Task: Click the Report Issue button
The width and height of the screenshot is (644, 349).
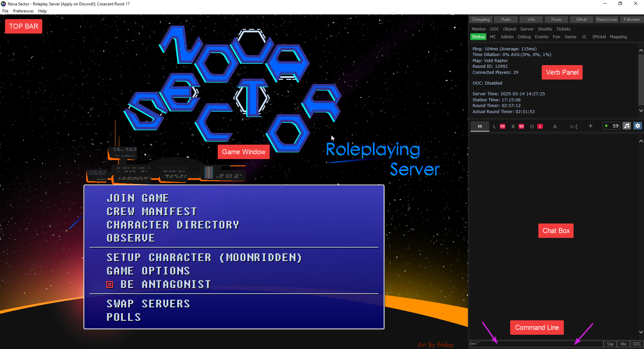Action: [x=606, y=19]
